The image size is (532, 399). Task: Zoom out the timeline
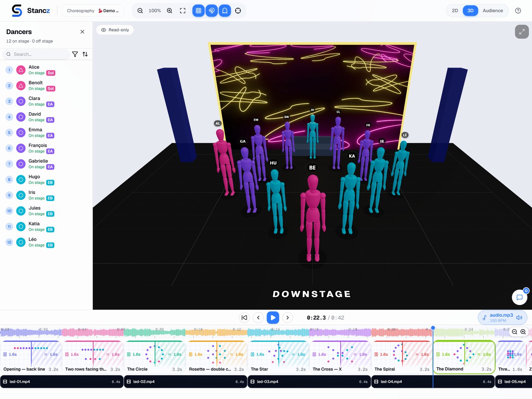point(514,332)
